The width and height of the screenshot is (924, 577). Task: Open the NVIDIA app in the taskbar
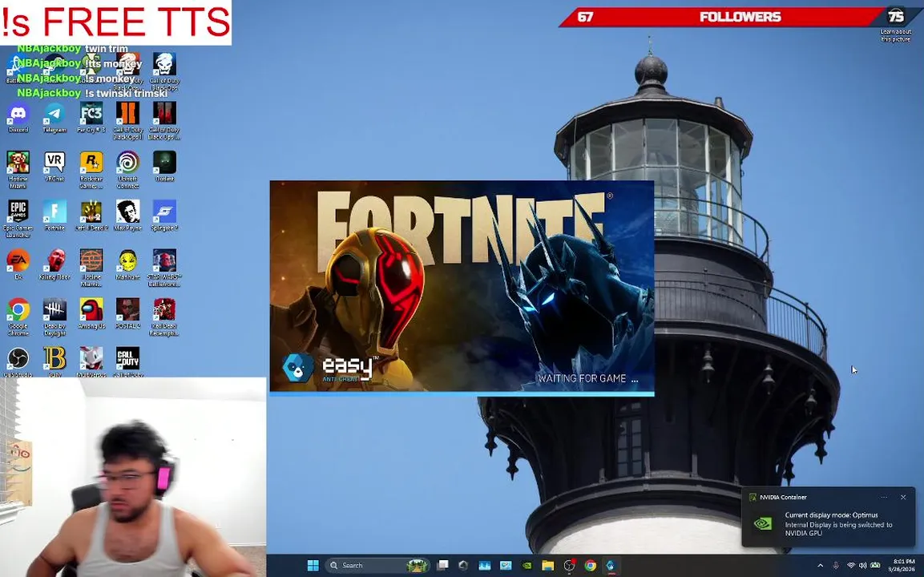[x=527, y=565]
